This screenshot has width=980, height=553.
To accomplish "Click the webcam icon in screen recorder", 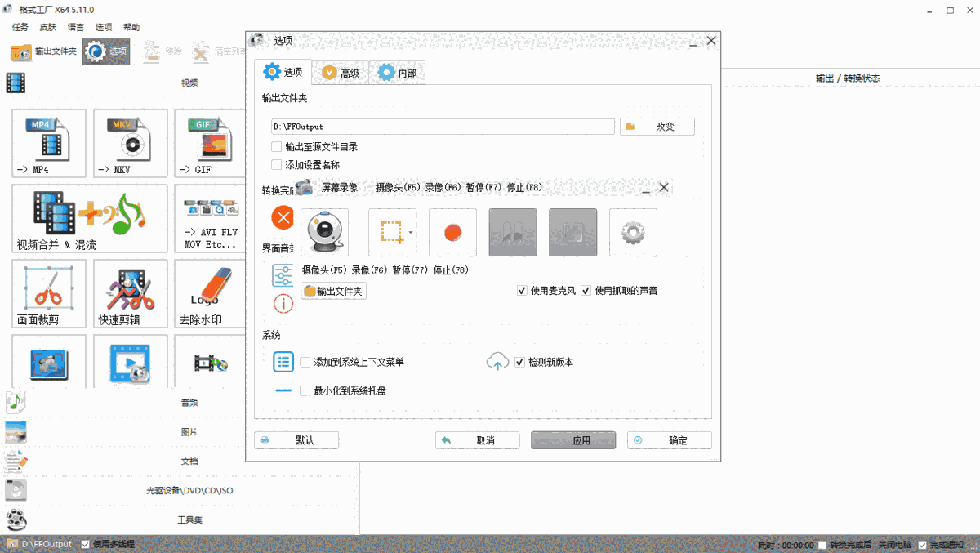I will pyautogui.click(x=324, y=233).
